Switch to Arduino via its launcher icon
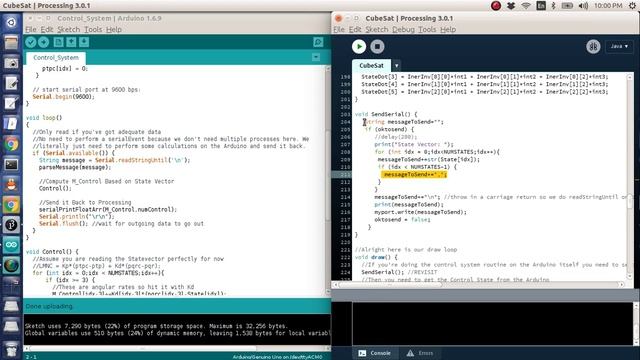Screen dimensions: 640x360 click(x=11, y=245)
